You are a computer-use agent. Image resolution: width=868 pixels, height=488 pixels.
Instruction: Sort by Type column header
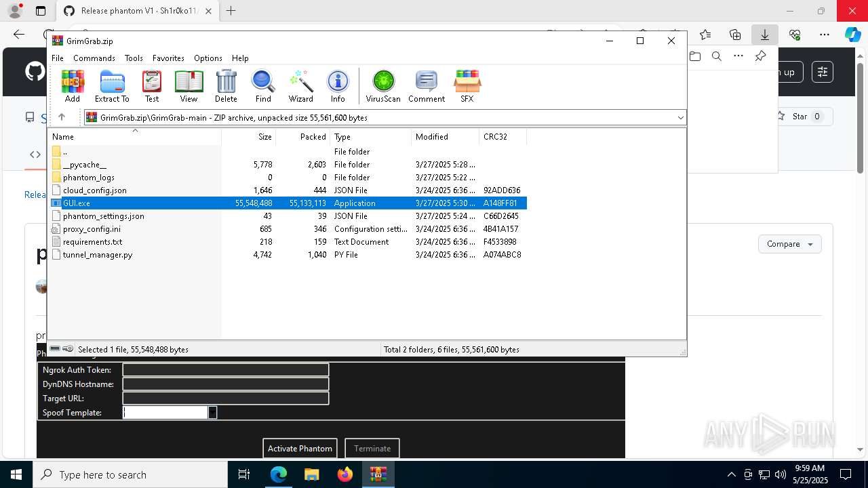371,136
